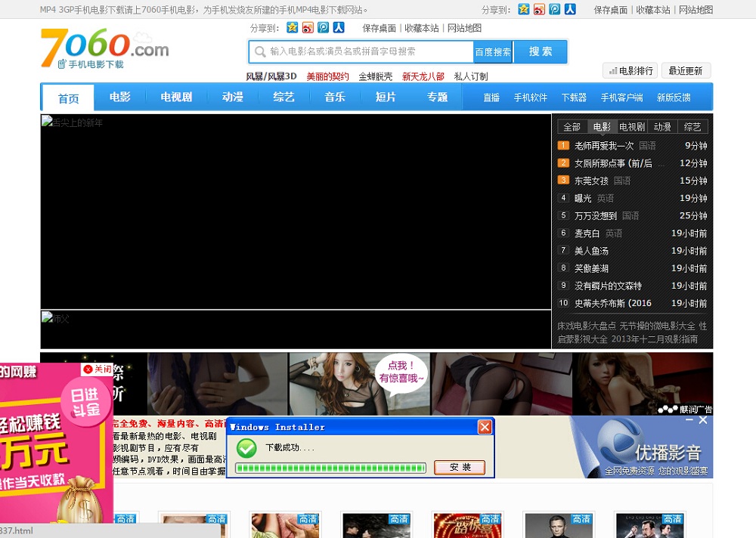Share via Weibo icon in top bar
This screenshot has width=756, height=538.
pos(539,9)
